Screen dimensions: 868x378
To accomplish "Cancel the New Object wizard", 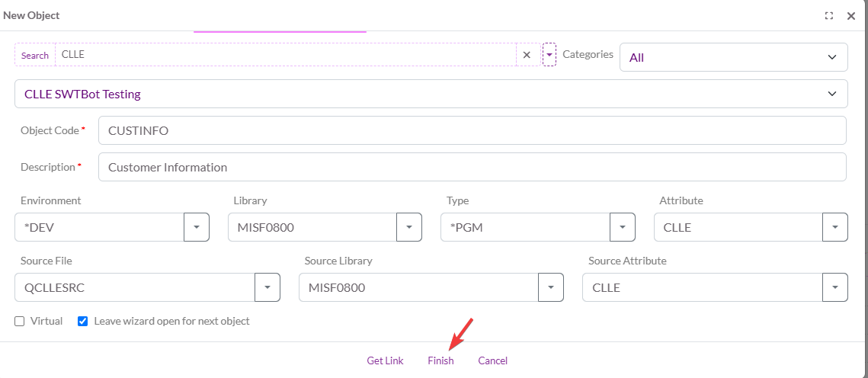I will (493, 360).
